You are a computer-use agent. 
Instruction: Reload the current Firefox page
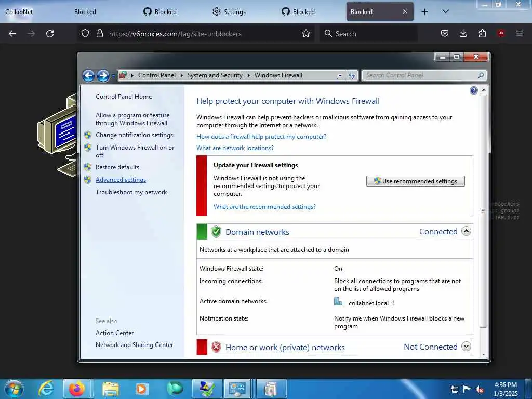[x=50, y=34]
